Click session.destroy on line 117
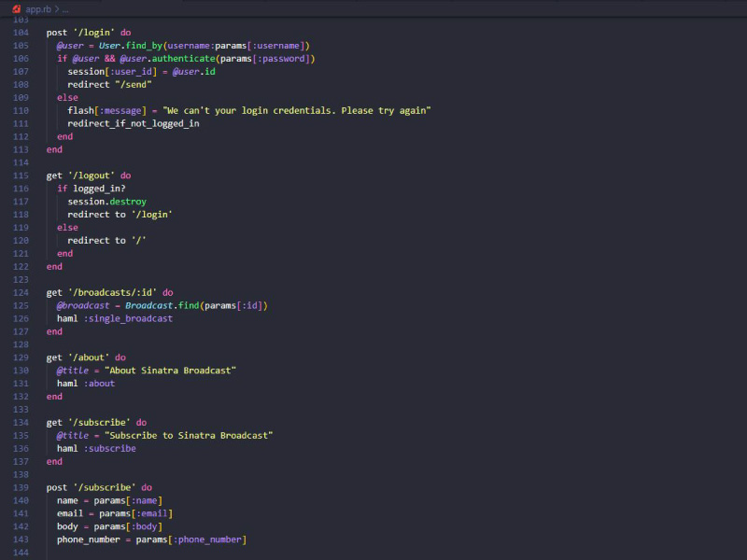 (x=106, y=202)
